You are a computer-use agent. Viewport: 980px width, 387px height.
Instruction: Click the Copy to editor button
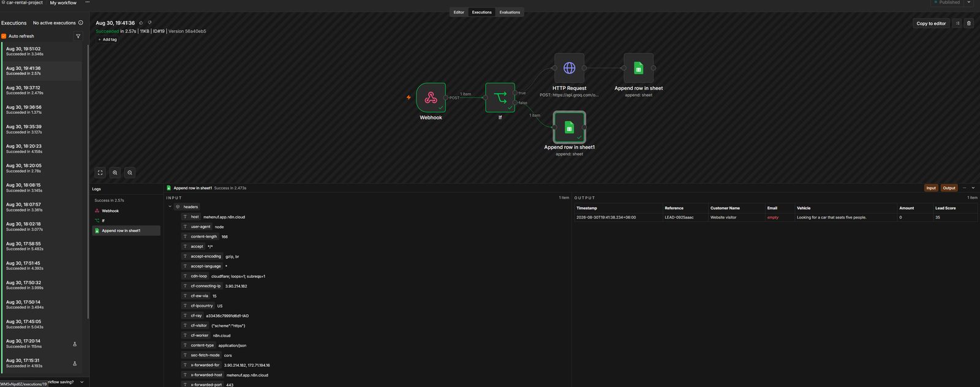click(931, 23)
